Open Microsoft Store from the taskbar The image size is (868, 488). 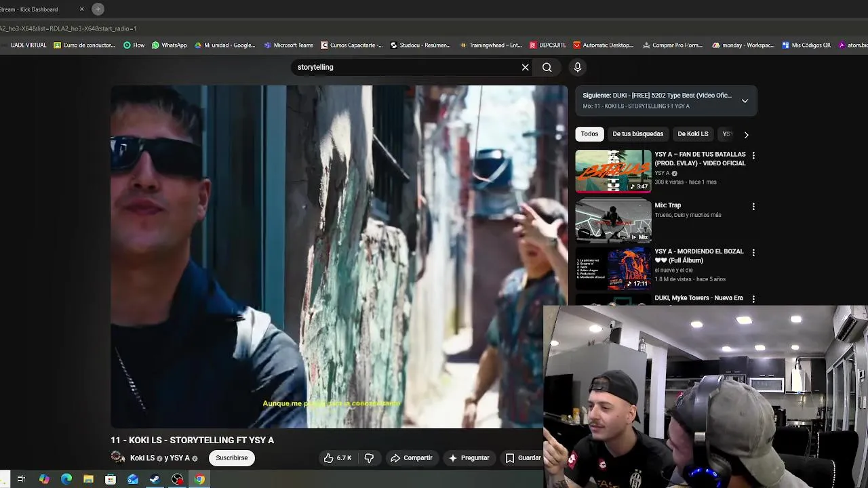pyautogui.click(x=111, y=479)
